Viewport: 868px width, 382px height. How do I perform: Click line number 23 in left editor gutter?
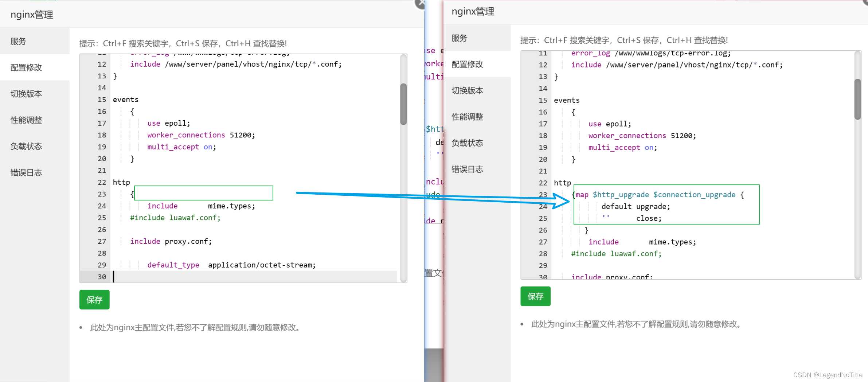[102, 194]
